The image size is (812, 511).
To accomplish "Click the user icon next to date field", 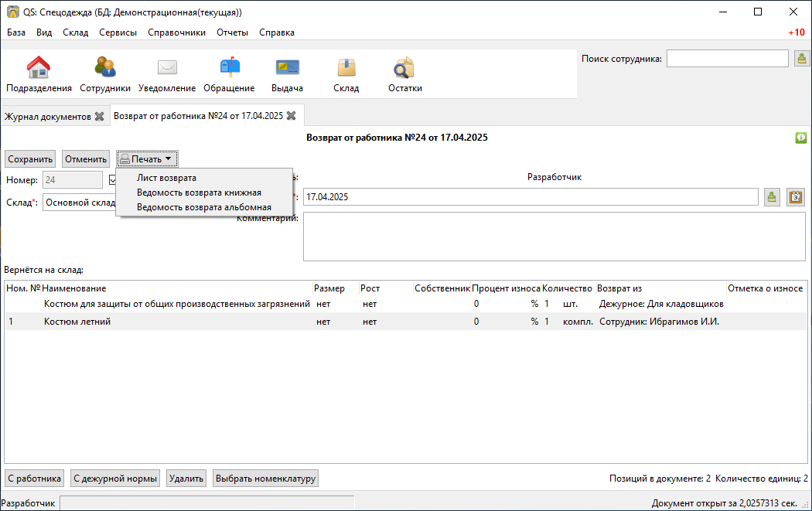I will 772,197.
